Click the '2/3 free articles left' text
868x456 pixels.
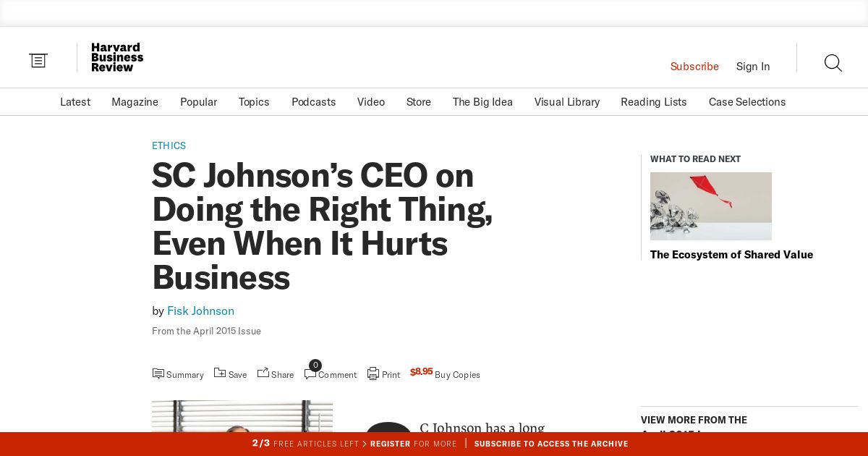(x=305, y=444)
